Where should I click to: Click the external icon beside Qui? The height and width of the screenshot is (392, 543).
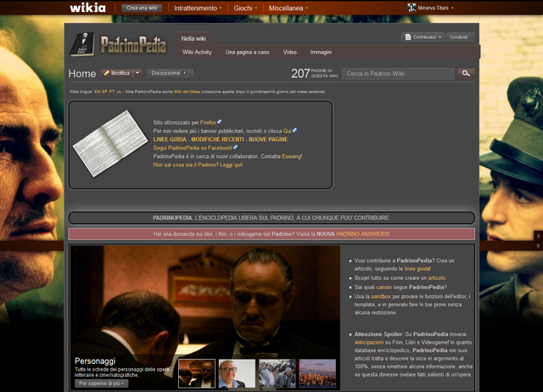(x=294, y=130)
